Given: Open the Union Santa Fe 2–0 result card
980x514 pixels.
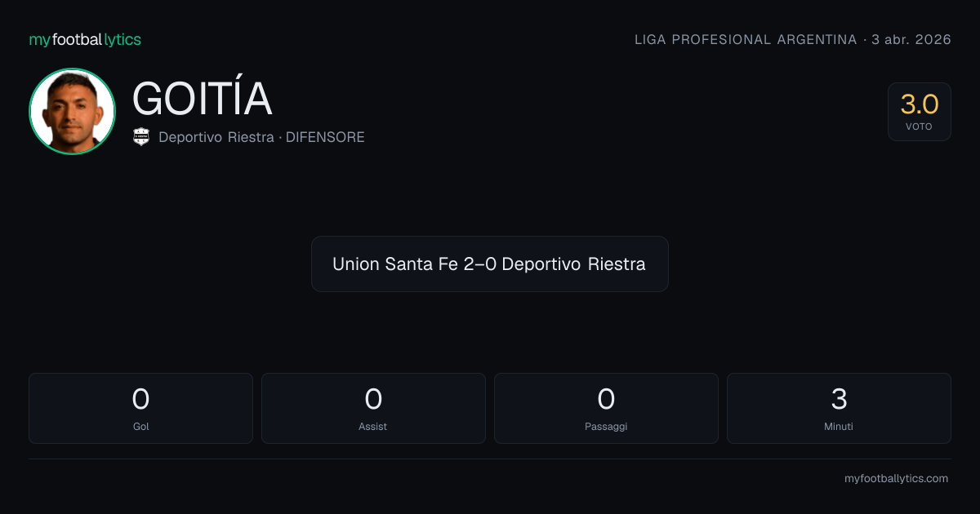Looking at the screenshot, I should point(490,264).
